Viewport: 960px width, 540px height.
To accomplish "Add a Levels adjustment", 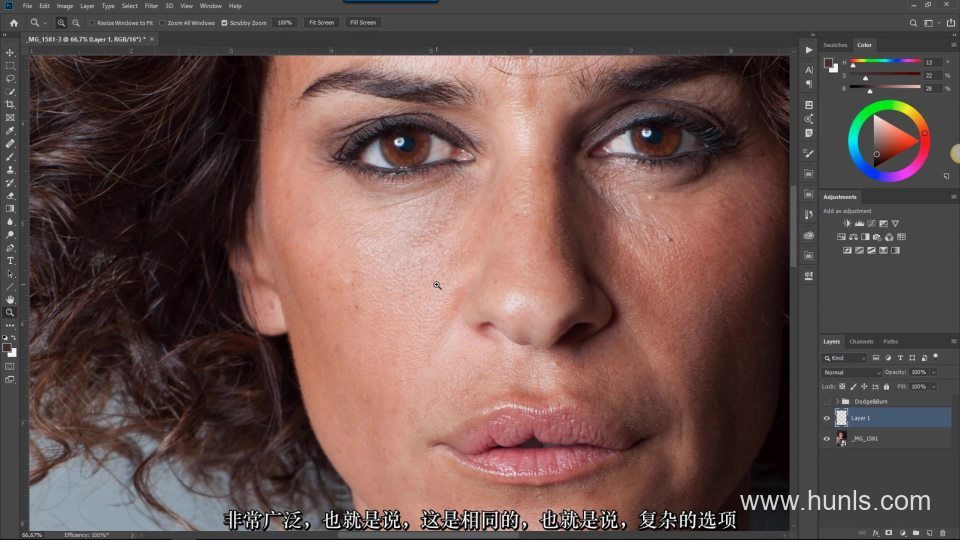I will pyautogui.click(x=859, y=223).
